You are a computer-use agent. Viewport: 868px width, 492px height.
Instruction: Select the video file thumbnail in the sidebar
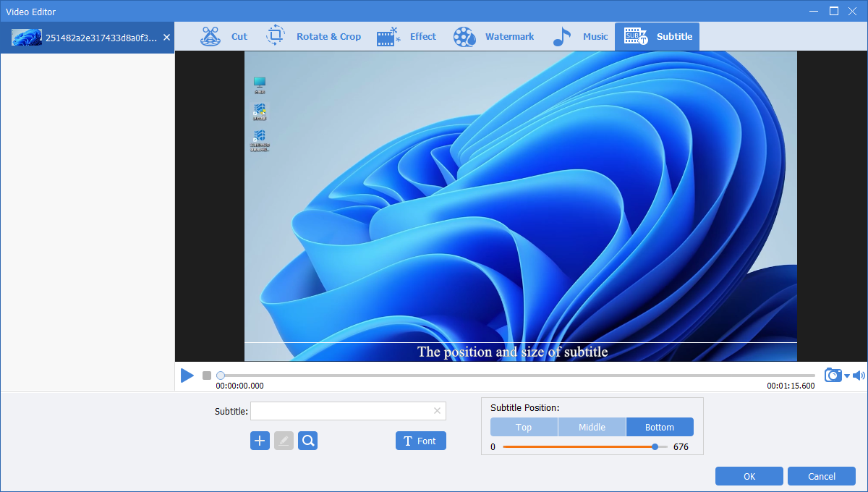pos(27,38)
